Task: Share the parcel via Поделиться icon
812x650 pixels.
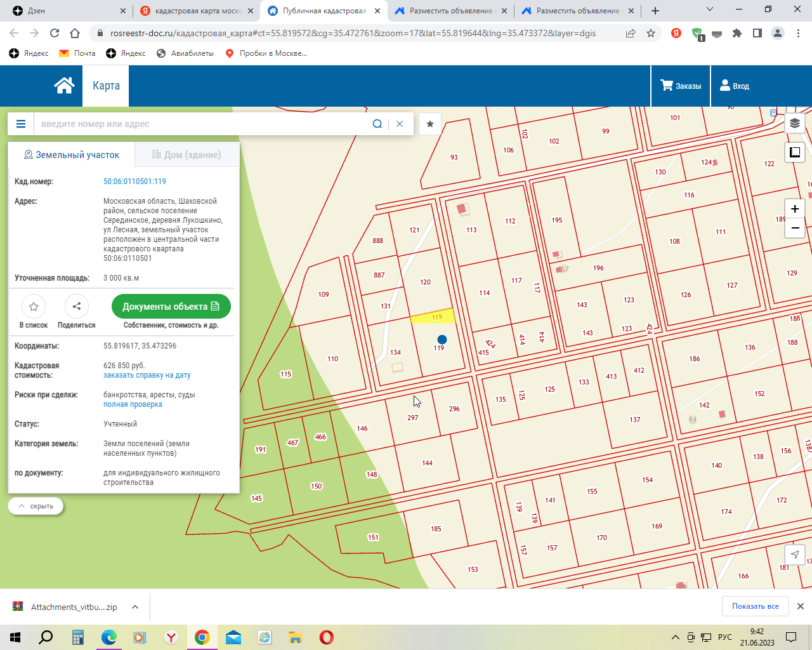Action: pyautogui.click(x=77, y=307)
